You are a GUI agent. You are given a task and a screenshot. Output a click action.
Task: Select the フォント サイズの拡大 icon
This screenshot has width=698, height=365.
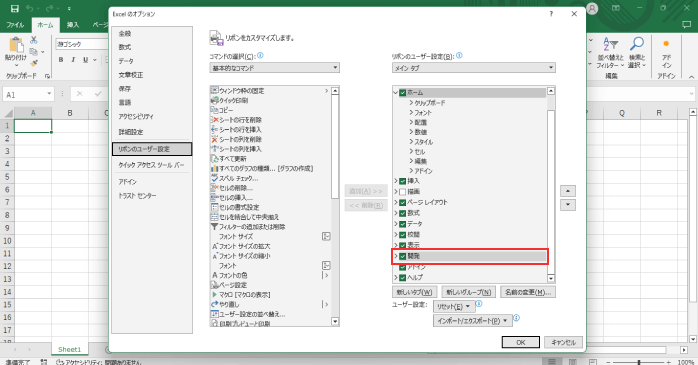215,246
